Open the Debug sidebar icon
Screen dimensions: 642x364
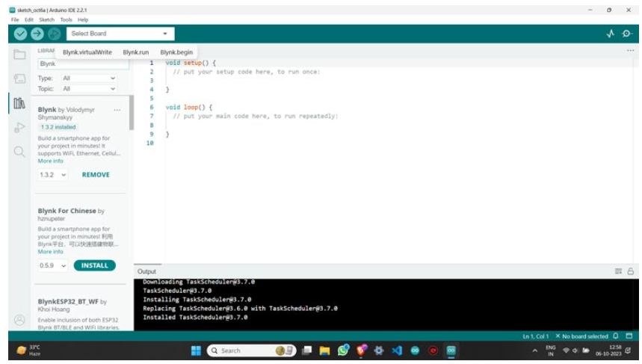click(19, 128)
